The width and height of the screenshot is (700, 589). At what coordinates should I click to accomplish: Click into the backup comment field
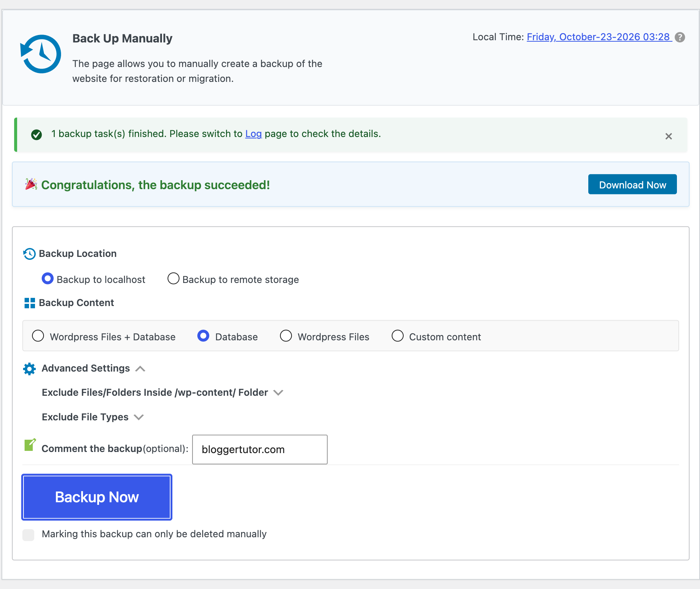(x=260, y=449)
